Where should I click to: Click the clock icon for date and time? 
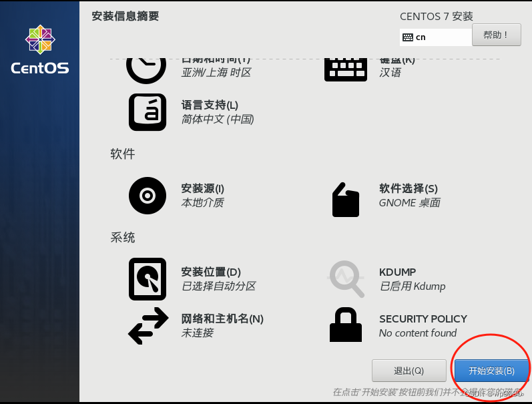[x=146, y=71]
